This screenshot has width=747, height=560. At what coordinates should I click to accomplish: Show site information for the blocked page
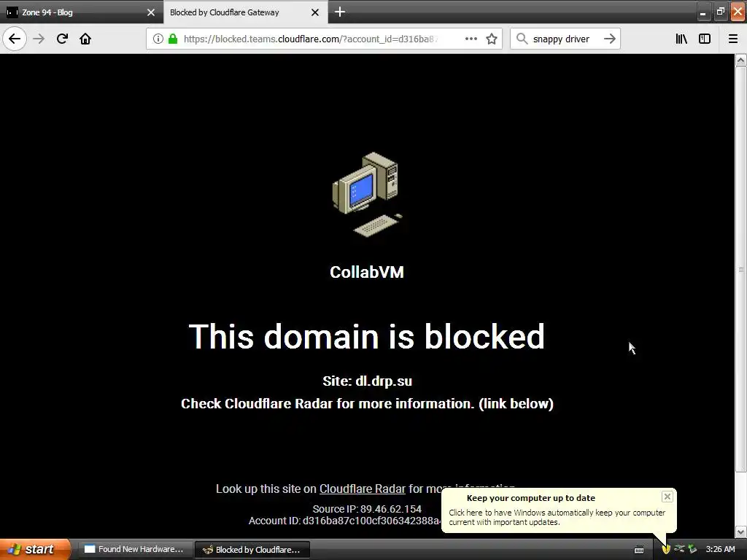click(158, 39)
